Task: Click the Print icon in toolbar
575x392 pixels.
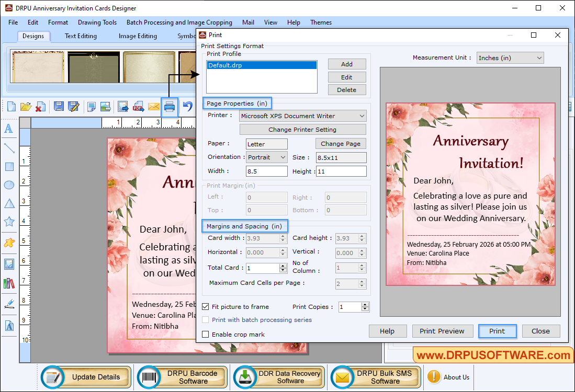Action: click(169, 107)
